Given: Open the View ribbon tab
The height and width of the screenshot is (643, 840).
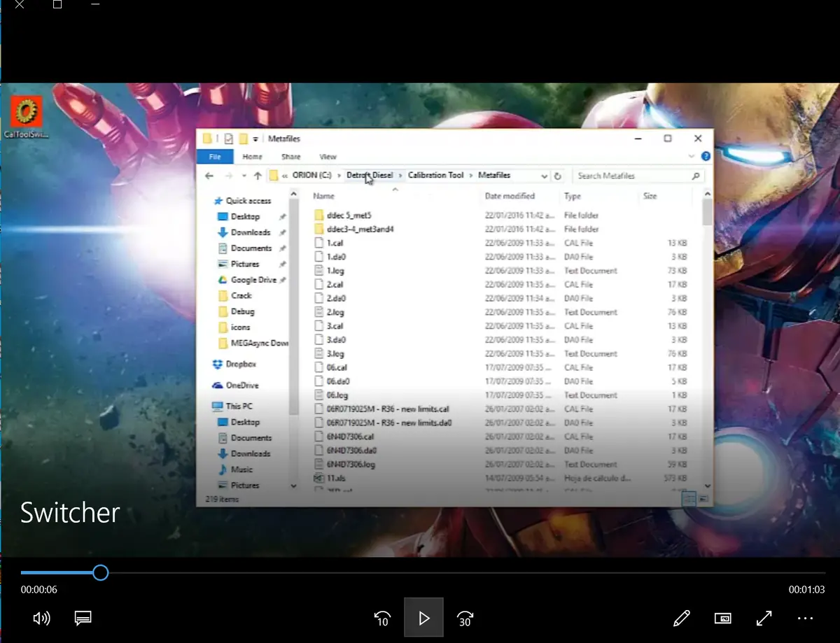Looking at the screenshot, I should pyautogui.click(x=328, y=157).
